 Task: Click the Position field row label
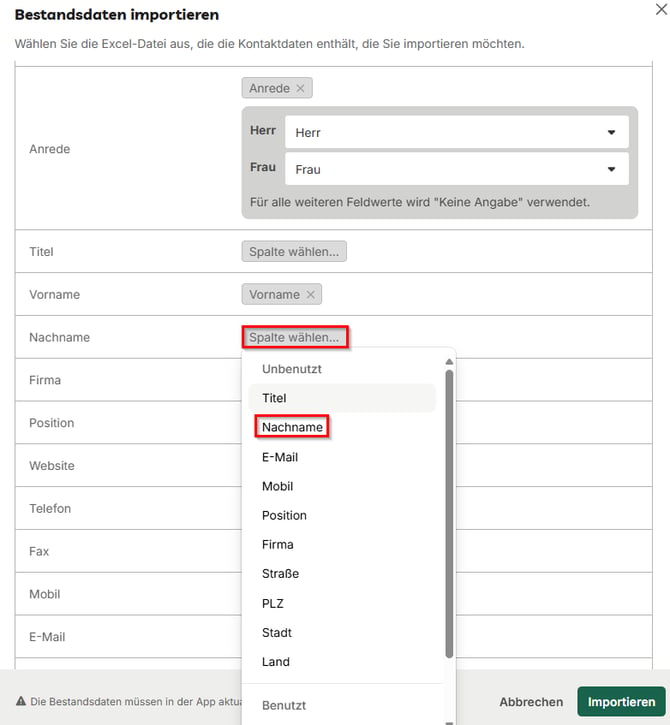point(51,423)
